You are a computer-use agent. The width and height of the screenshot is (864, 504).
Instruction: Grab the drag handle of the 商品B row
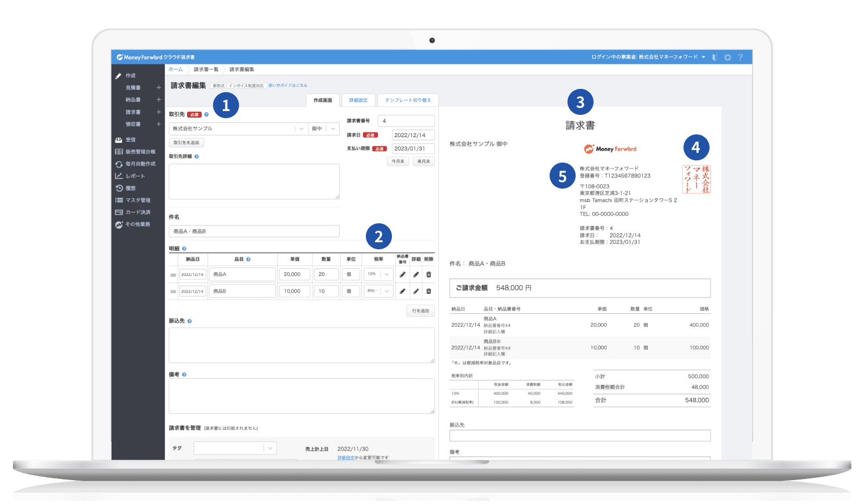point(173,292)
